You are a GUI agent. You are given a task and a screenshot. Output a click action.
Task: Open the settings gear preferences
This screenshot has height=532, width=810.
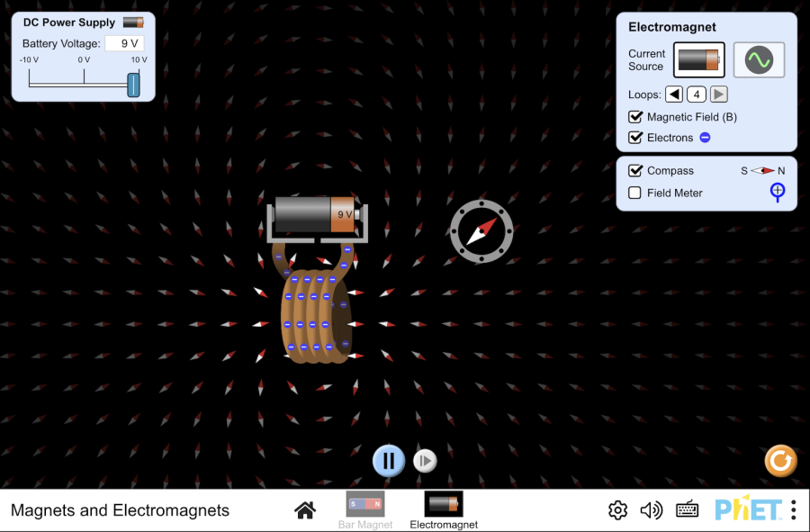617,510
